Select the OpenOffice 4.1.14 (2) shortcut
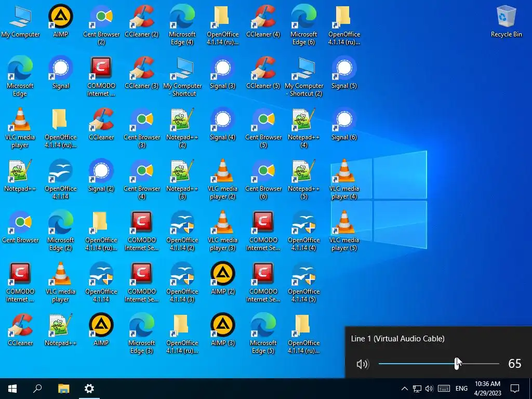The height and width of the screenshot is (399, 532). click(x=182, y=231)
